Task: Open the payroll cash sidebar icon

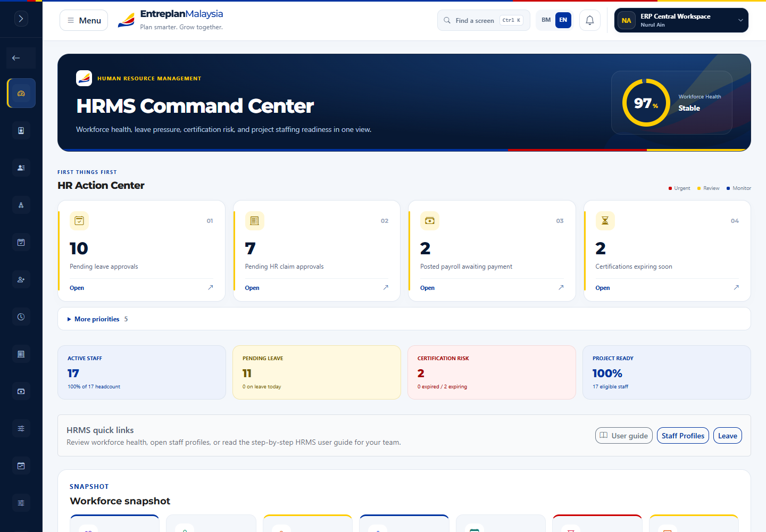Action: coord(21,391)
